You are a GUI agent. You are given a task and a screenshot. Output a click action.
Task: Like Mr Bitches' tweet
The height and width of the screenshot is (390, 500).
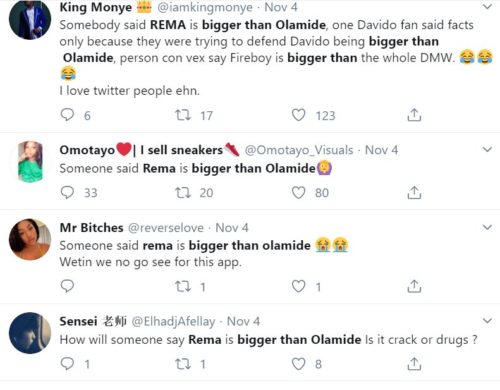click(x=298, y=286)
